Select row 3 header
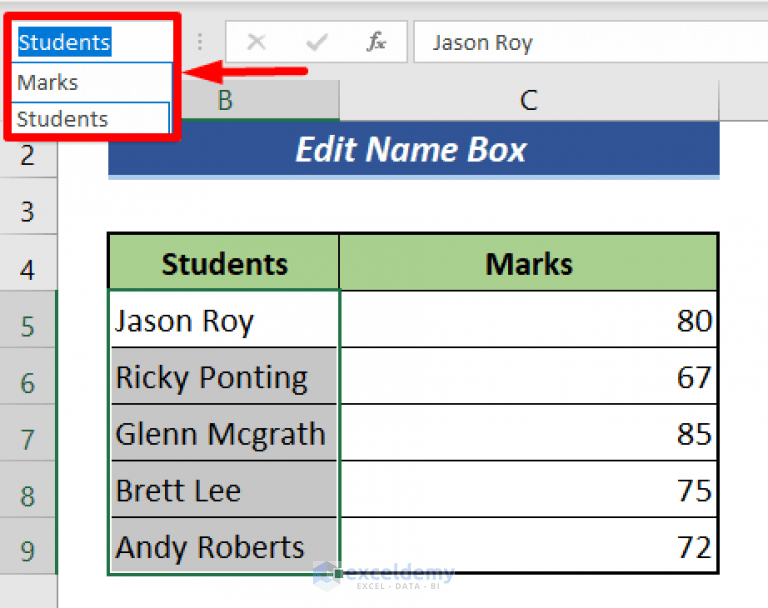Screen dimensions: 768x608 coord(28,206)
